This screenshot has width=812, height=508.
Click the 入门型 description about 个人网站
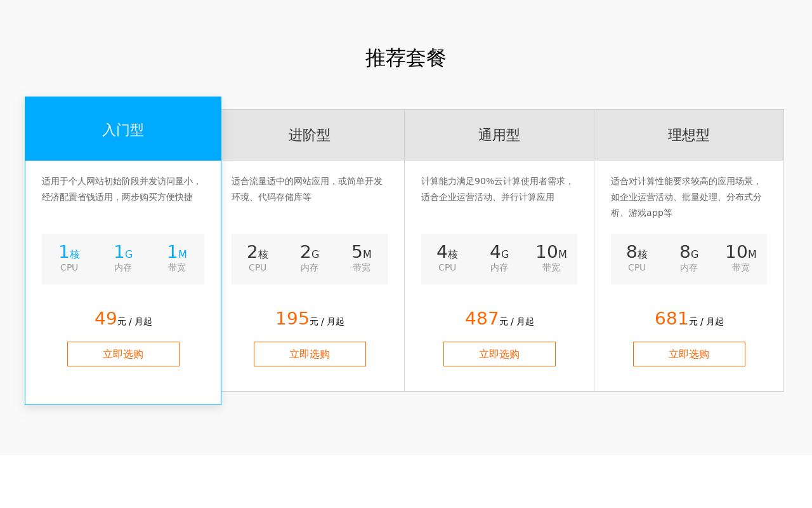[121, 189]
